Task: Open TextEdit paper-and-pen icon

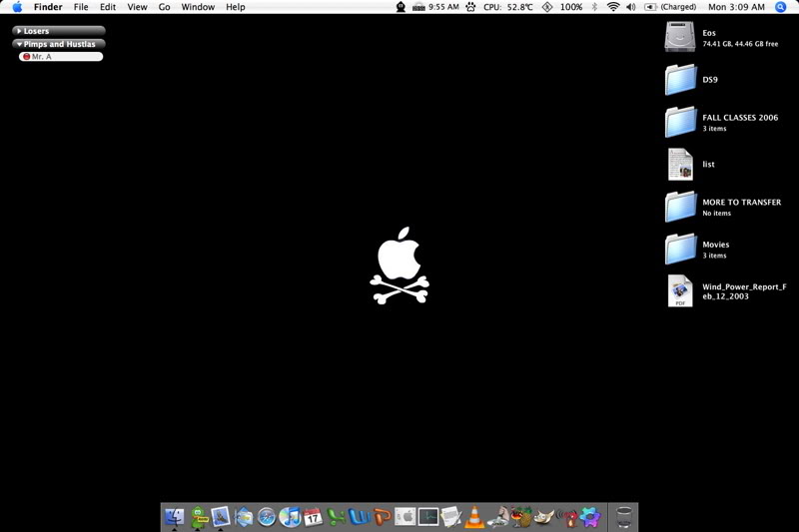Action: [451, 517]
